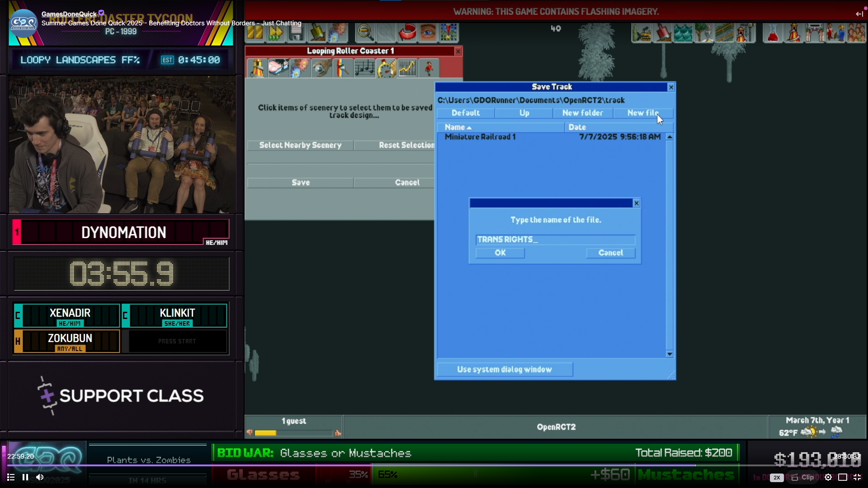
Task: Open the stopwatch measurements tab
Action: (x=386, y=68)
